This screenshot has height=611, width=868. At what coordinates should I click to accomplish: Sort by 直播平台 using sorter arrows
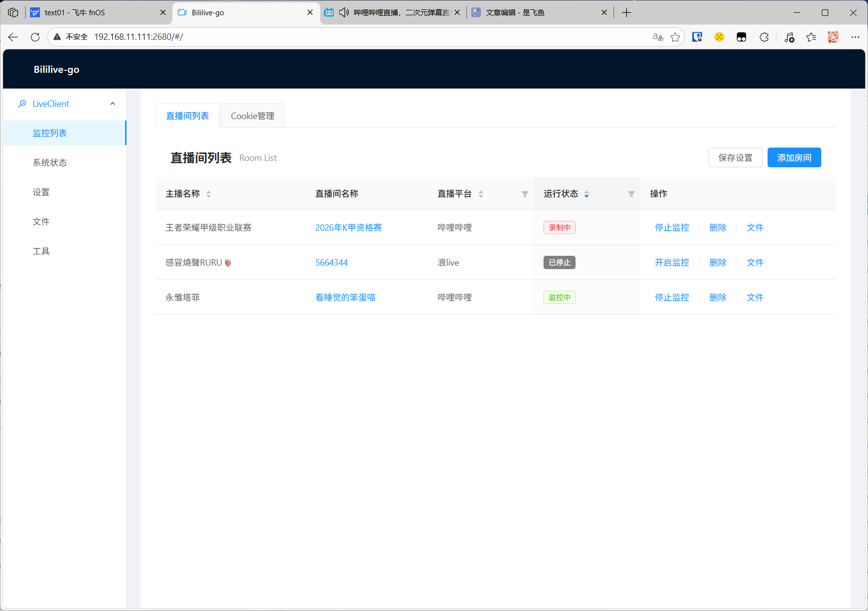point(481,194)
